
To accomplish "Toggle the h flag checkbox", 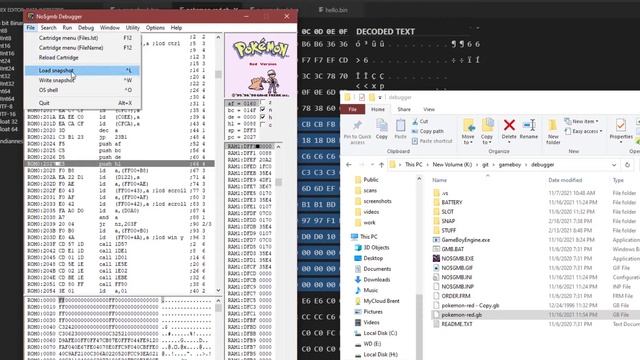I will pyautogui.click(x=262, y=117).
